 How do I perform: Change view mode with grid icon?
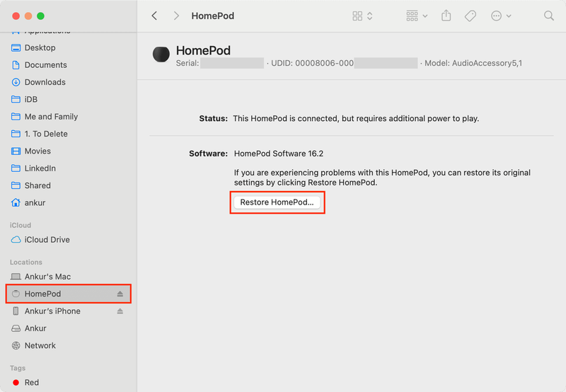pos(362,16)
